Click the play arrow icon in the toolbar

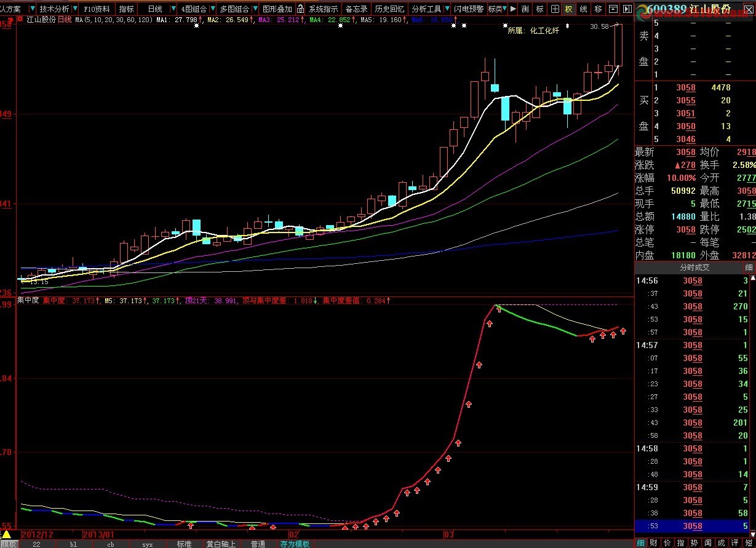point(513,9)
